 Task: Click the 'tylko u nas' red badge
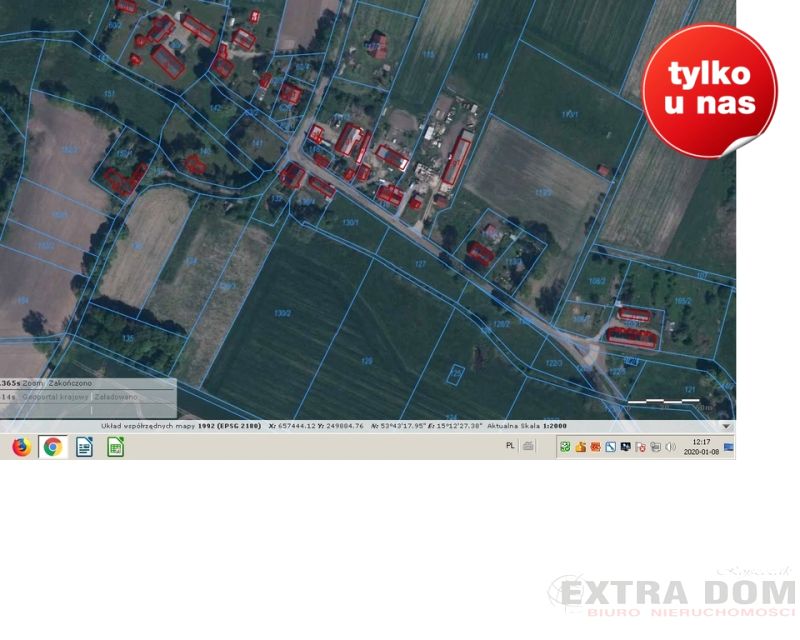(x=709, y=92)
